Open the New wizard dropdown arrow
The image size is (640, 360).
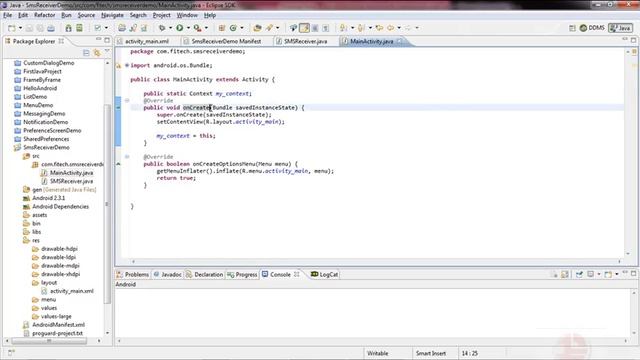20,28
